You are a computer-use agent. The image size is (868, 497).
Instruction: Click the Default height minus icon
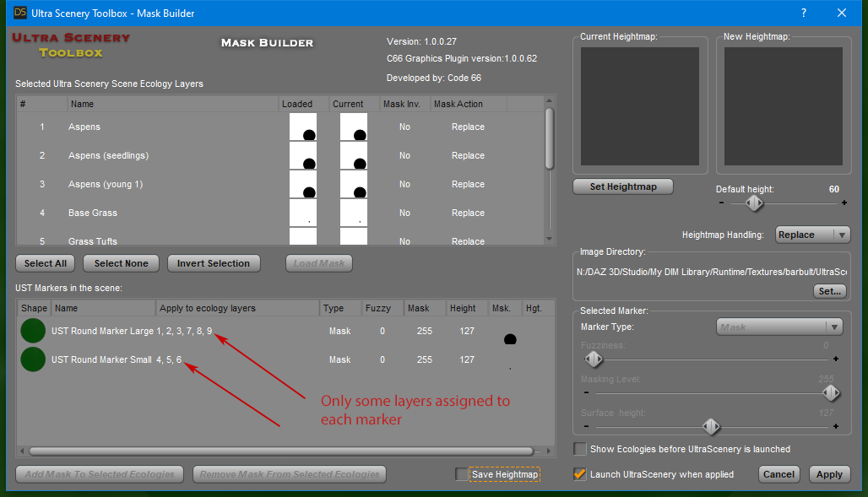(x=721, y=203)
